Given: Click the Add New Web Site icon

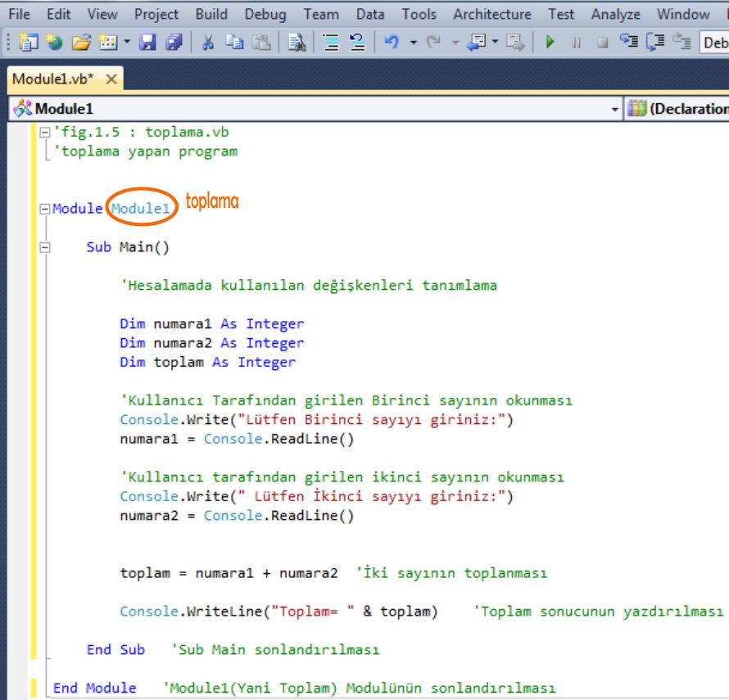Looking at the screenshot, I should point(54,43).
